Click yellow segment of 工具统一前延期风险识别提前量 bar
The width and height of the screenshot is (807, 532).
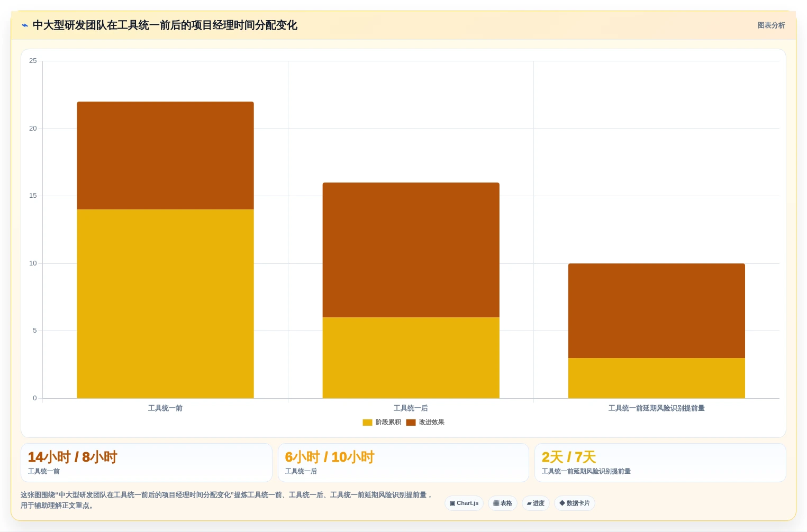pyautogui.click(x=656, y=378)
